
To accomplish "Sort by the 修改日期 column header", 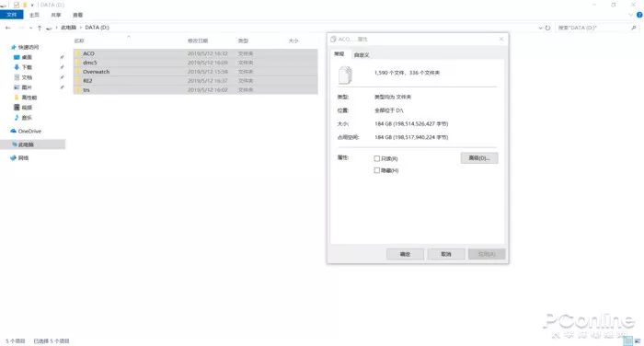I will pyautogui.click(x=198, y=40).
